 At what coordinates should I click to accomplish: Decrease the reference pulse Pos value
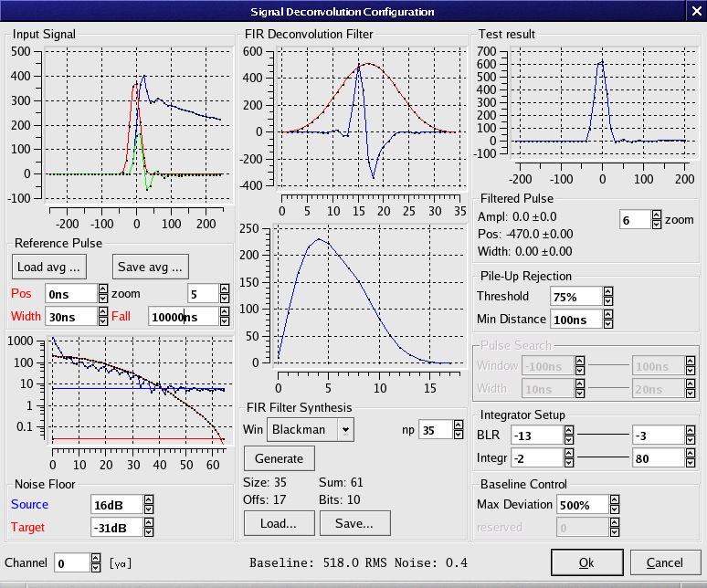pyautogui.click(x=103, y=299)
